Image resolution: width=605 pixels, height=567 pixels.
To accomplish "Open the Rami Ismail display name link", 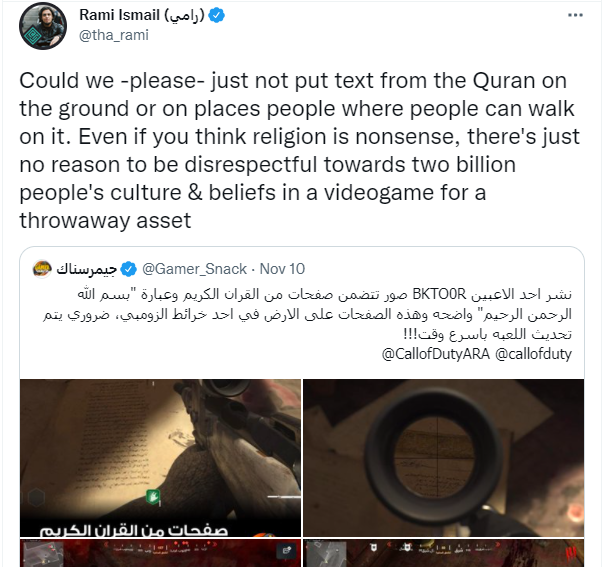I will [x=142, y=15].
